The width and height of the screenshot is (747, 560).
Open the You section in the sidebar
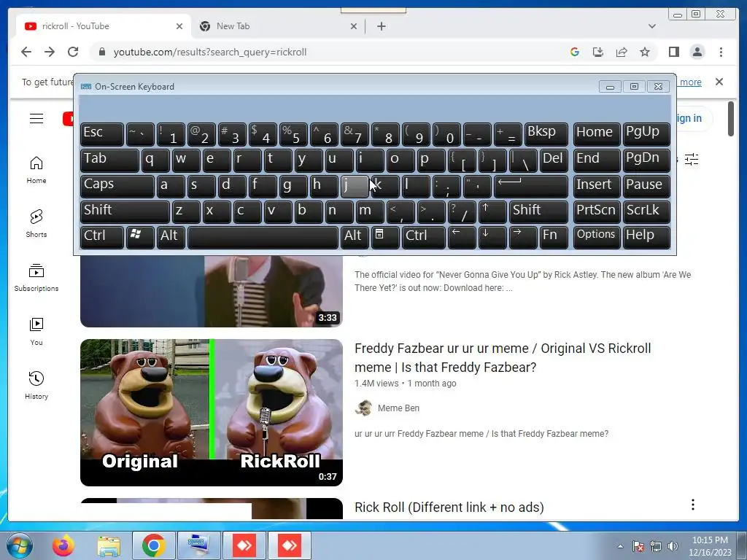pyautogui.click(x=36, y=332)
